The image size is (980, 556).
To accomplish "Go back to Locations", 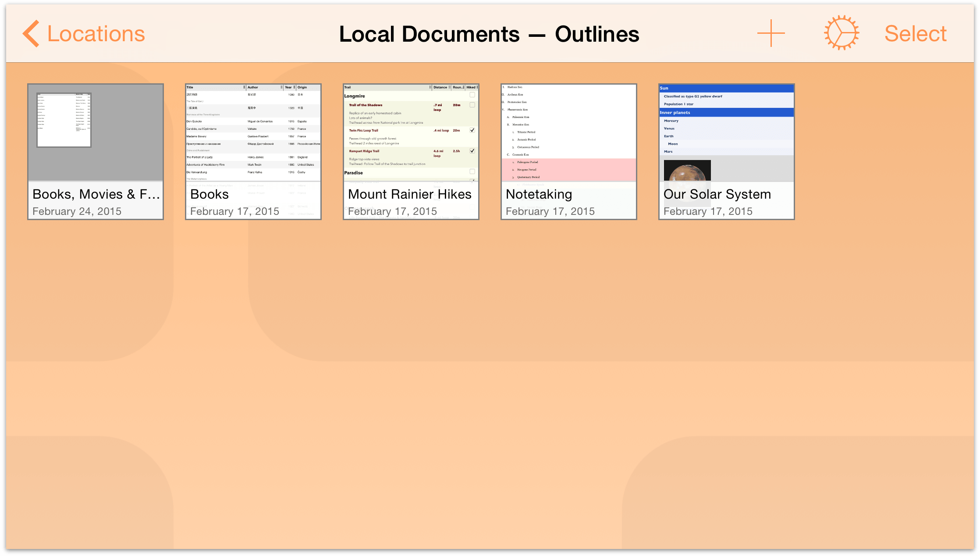I will pos(84,34).
